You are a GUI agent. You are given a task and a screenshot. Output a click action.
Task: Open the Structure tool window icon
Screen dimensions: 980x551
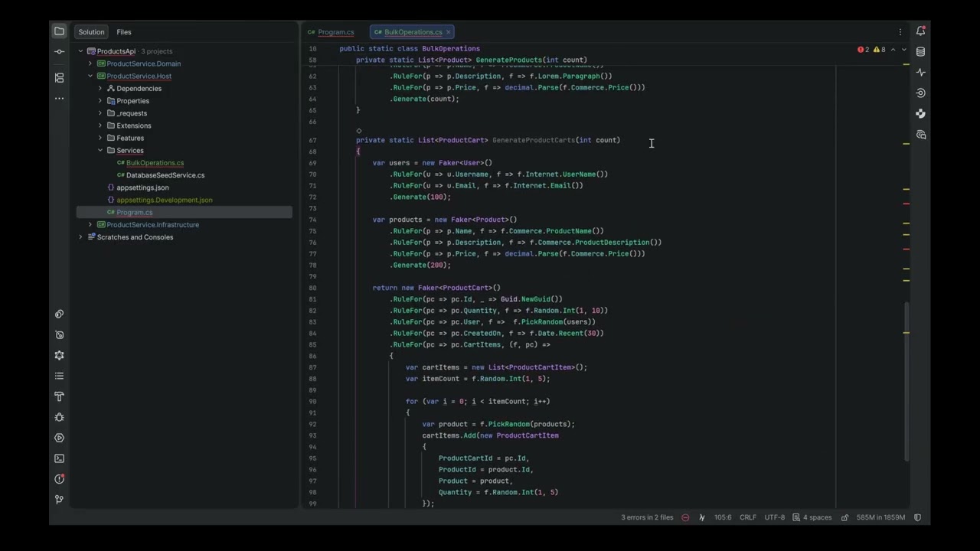coord(59,77)
